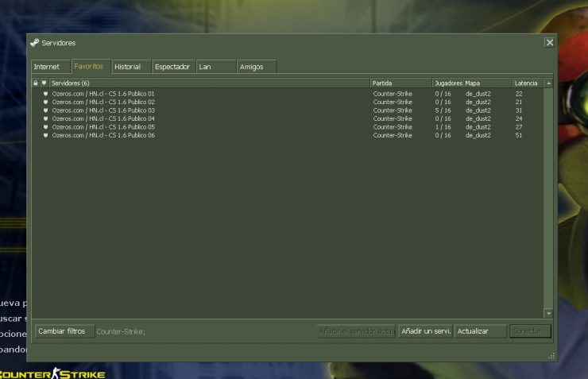Viewport: 588px width, 379px height.
Task: Click Counter-Strike game cell of Publico 02
Action: pyautogui.click(x=393, y=102)
